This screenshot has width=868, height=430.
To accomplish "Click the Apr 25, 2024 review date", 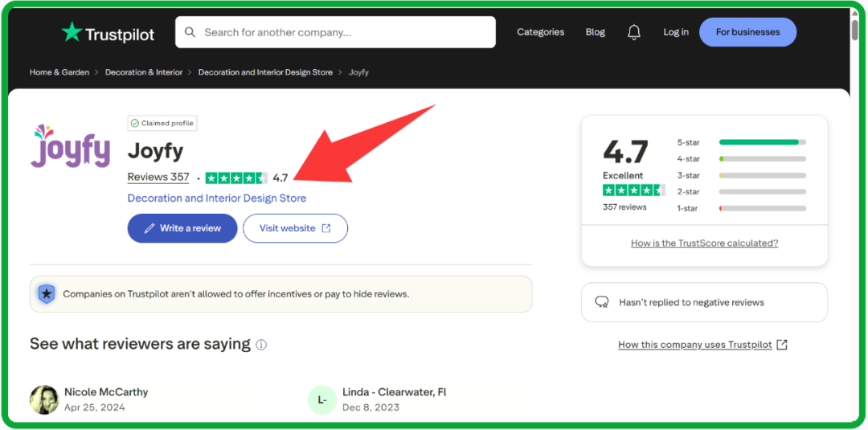I will (95, 407).
